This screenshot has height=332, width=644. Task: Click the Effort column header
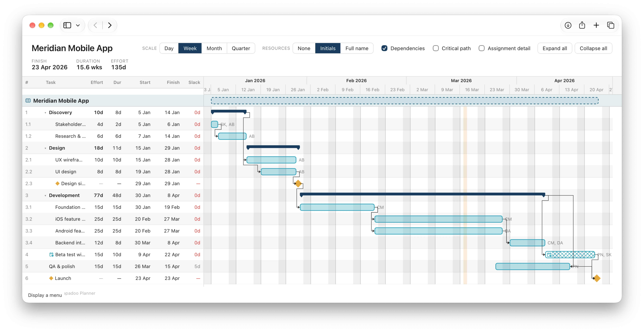pos(97,82)
